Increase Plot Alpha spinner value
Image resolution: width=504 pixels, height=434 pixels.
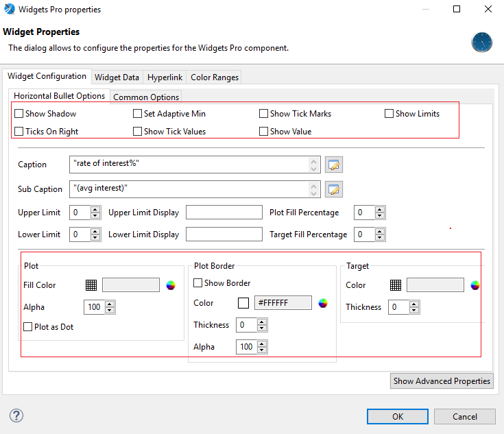coord(110,304)
